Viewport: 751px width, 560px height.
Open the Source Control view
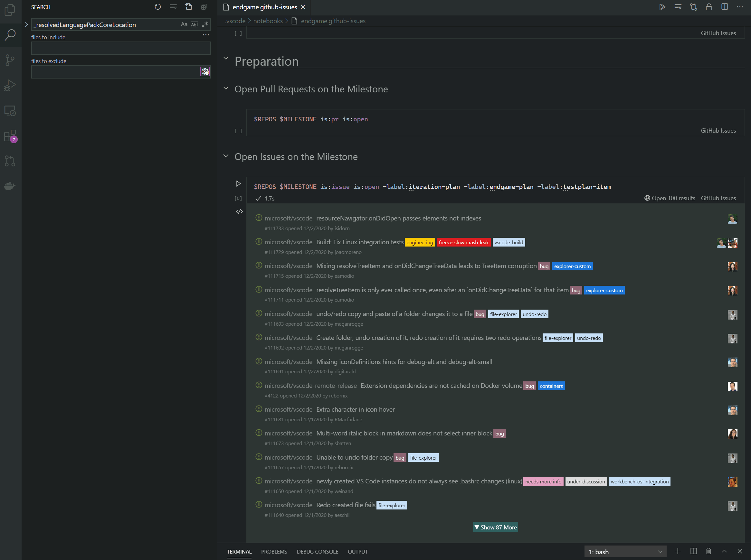tap(10, 60)
